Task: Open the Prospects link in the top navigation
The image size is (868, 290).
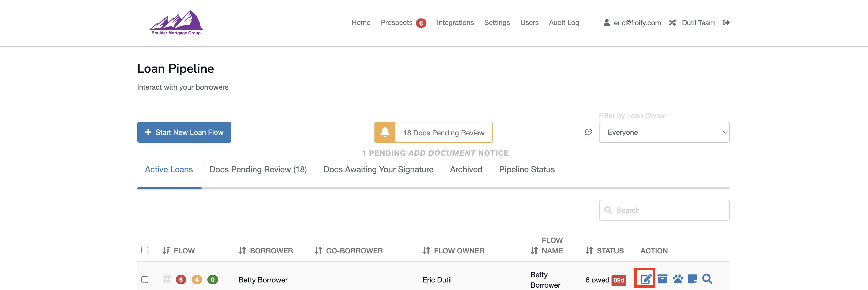Action: (x=397, y=23)
